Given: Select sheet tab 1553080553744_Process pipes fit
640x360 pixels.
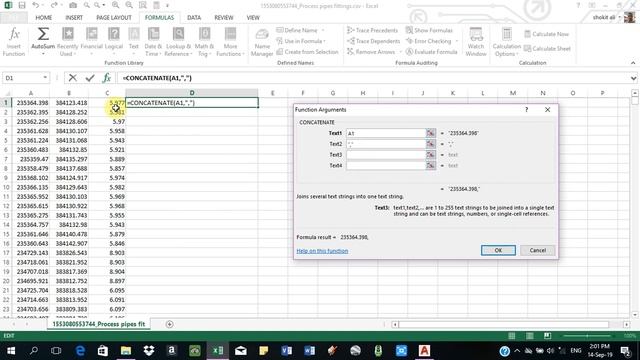Looking at the screenshot, I should click(98, 324).
